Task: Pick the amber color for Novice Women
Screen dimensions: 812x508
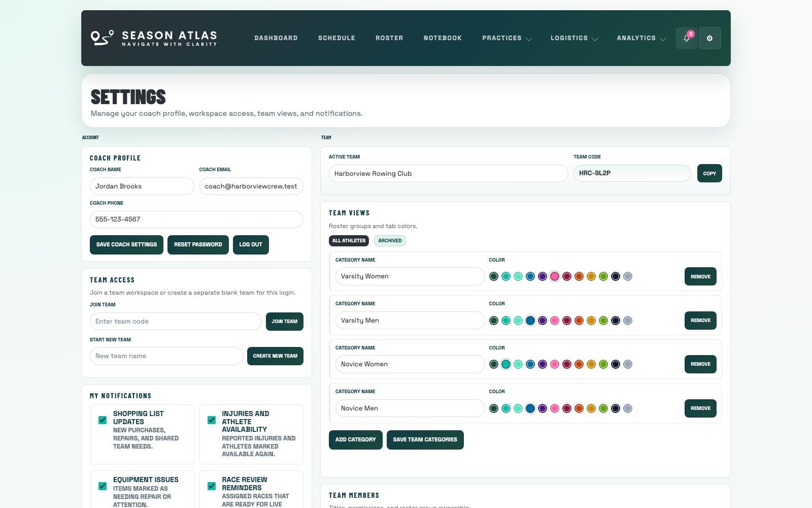Action: (x=591, y=364)
